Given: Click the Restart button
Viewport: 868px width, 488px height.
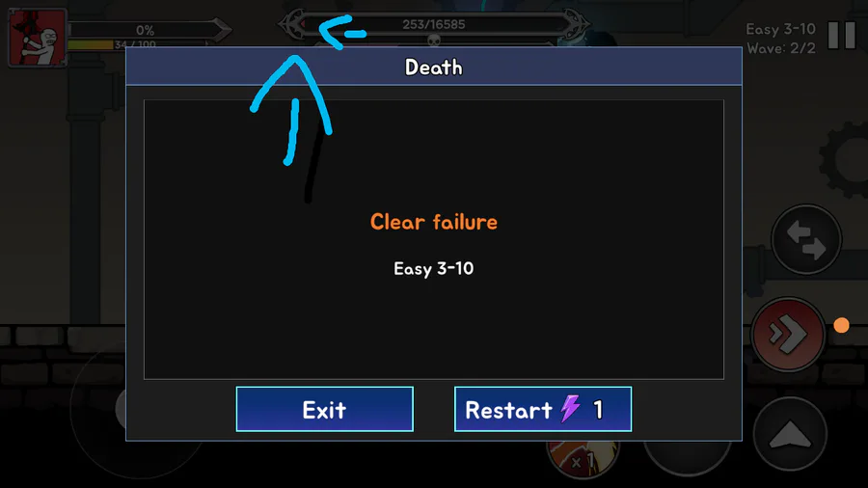Looking at the screenshot, I should tap(542, 409).
